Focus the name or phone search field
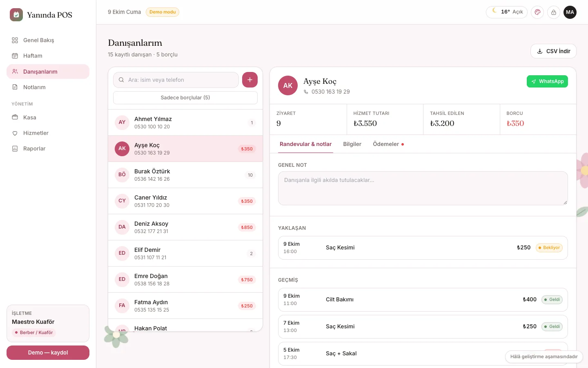588x368 pixels. [176, 80]
